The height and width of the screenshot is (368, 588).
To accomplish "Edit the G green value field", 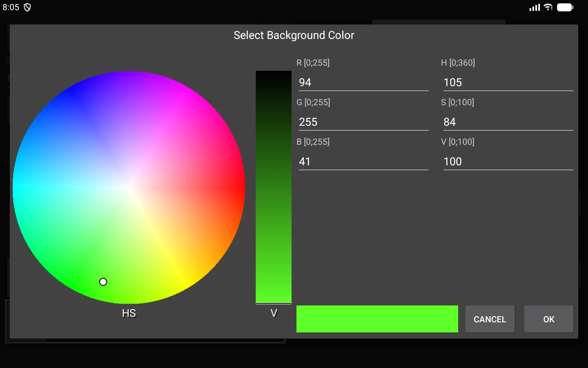I will [364, 122].
